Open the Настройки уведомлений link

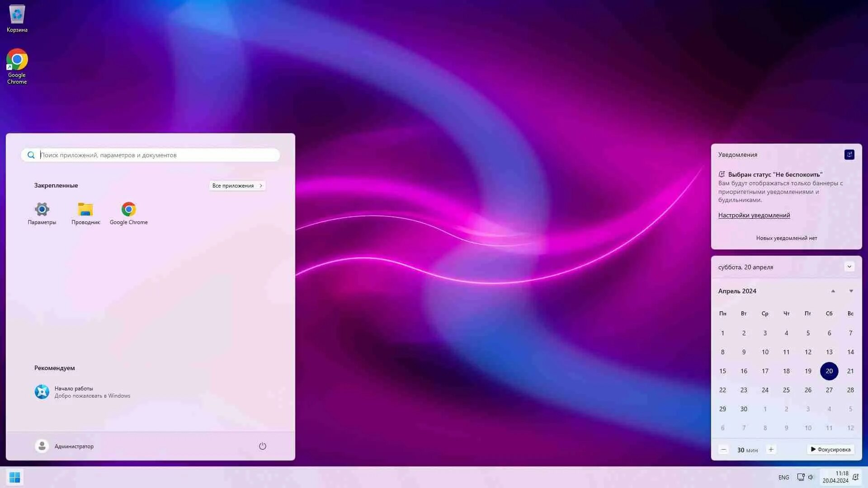[754, 215]
